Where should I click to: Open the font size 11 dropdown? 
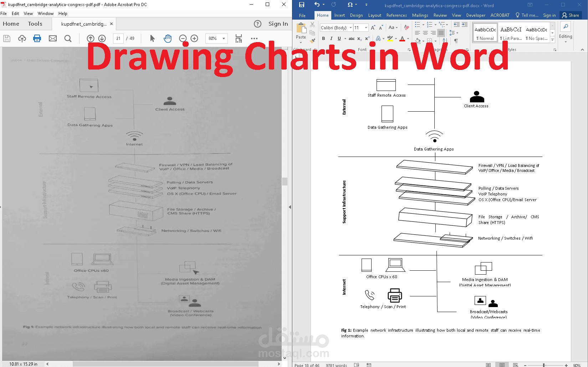[366, 27]
